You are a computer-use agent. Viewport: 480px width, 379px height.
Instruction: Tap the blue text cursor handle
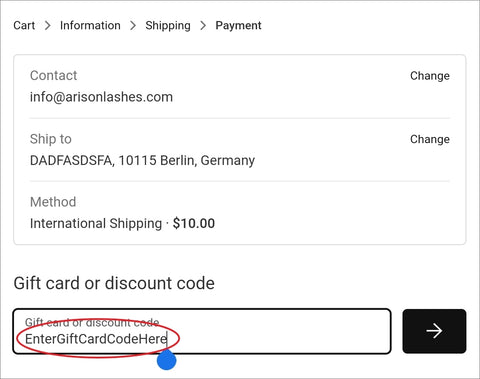tap(166, 360)
